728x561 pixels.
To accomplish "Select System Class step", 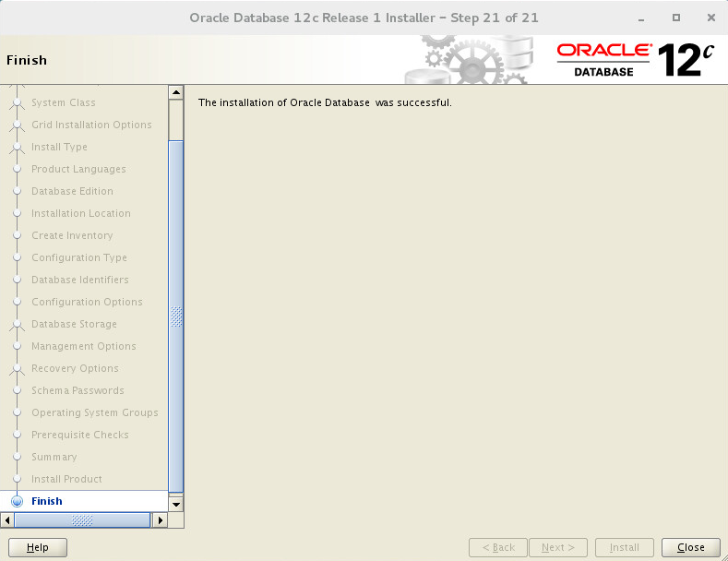I will pyautogui.click(x=63, y=102).
